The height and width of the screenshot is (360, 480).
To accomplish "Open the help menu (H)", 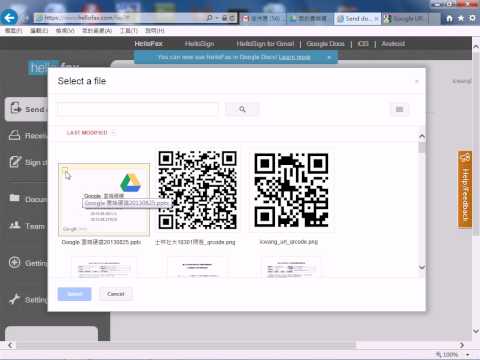I will [155, 31].
